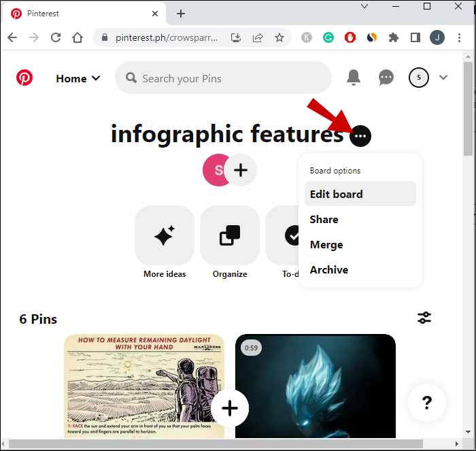Click the browser home button

click(78, 37)
